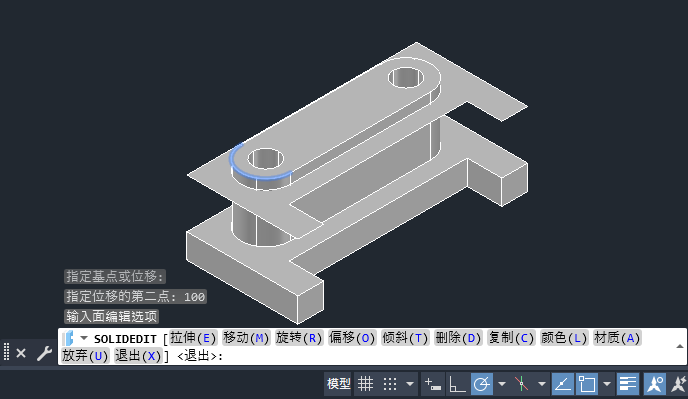
Task: Click history line 指定基点或位移
Action: point(115,277)
